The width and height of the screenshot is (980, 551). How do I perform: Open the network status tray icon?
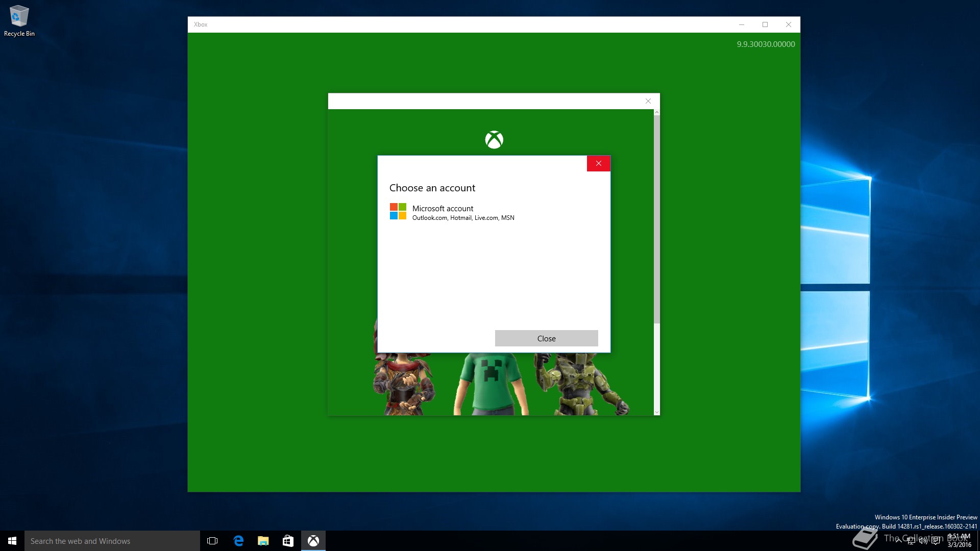[x=911, y=541]
